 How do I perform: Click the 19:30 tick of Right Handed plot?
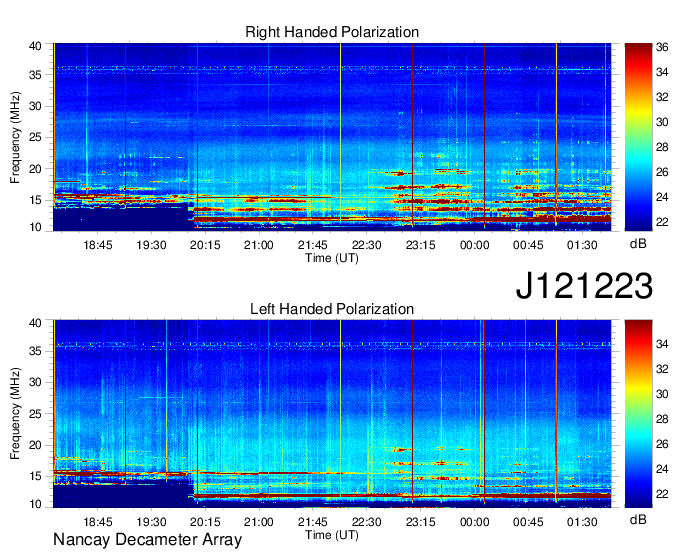[151, 245]
